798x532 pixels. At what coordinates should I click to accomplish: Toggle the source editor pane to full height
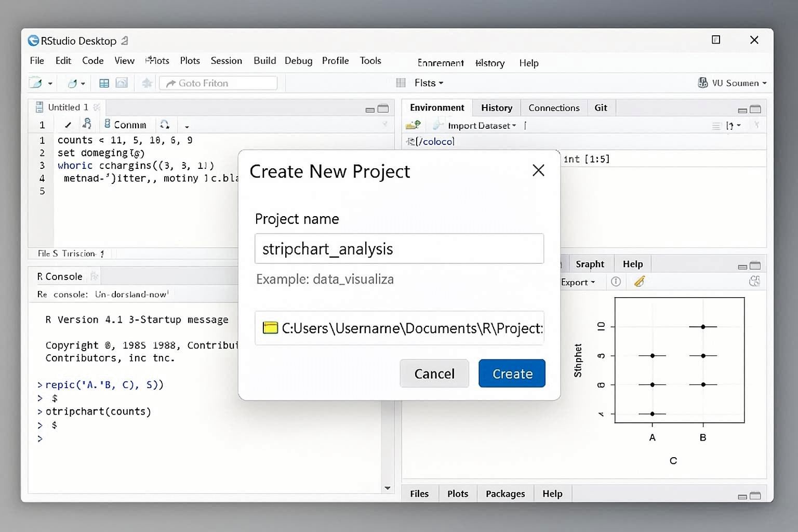pos(383,109)
